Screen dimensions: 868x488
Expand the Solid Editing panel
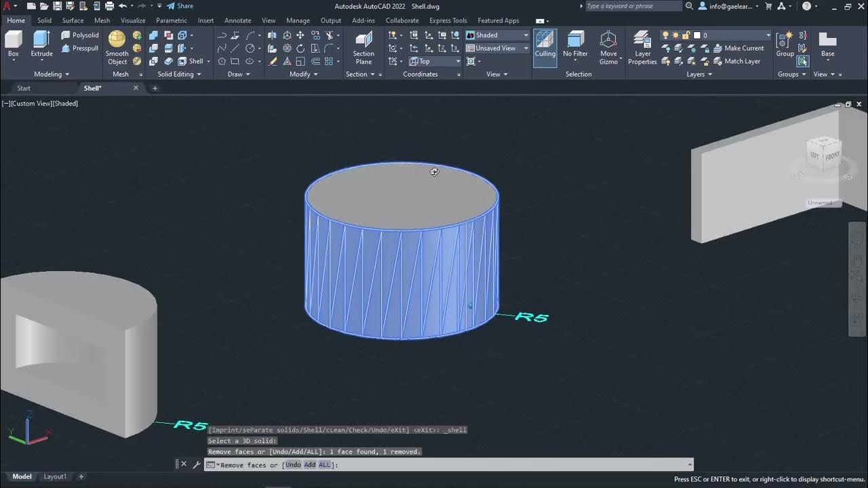coord(179,74)
